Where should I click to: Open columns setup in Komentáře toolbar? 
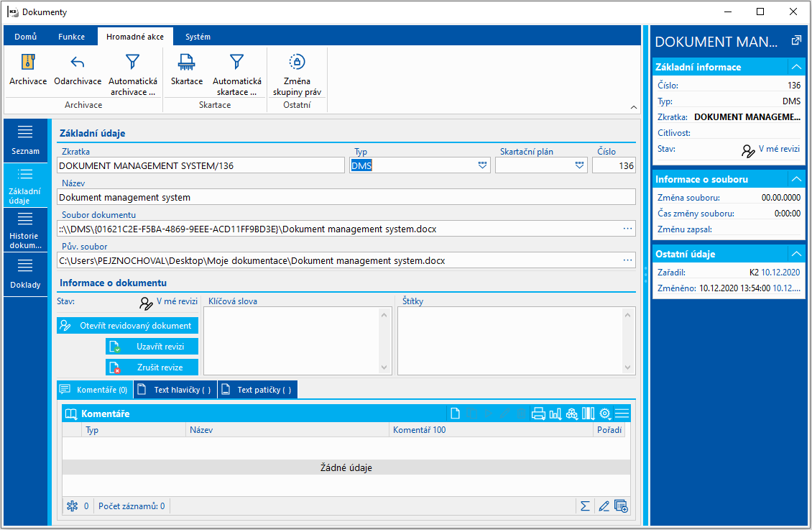(x=589, y=414)
